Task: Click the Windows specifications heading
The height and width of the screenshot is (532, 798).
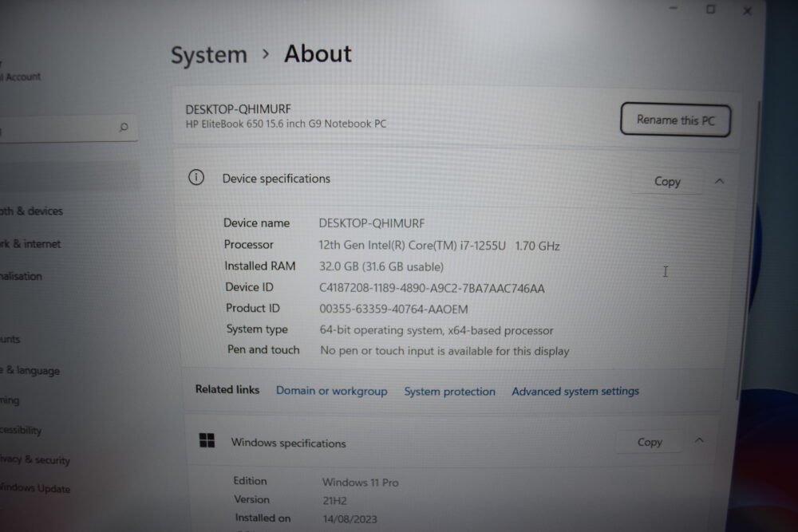Action: 288,443
